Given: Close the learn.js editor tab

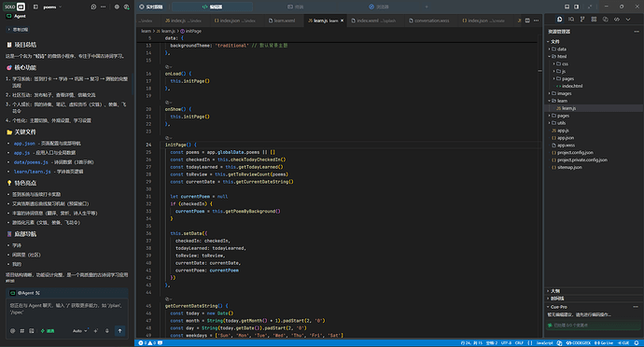Looking at the screenshot, I should [343, 21].
